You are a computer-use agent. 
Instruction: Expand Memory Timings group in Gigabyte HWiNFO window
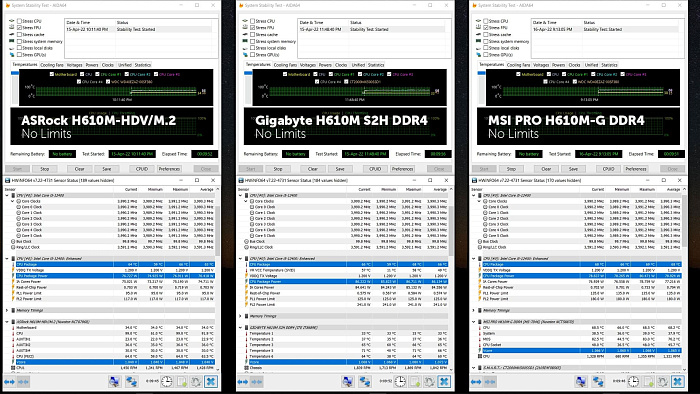[x=241, y=316]
